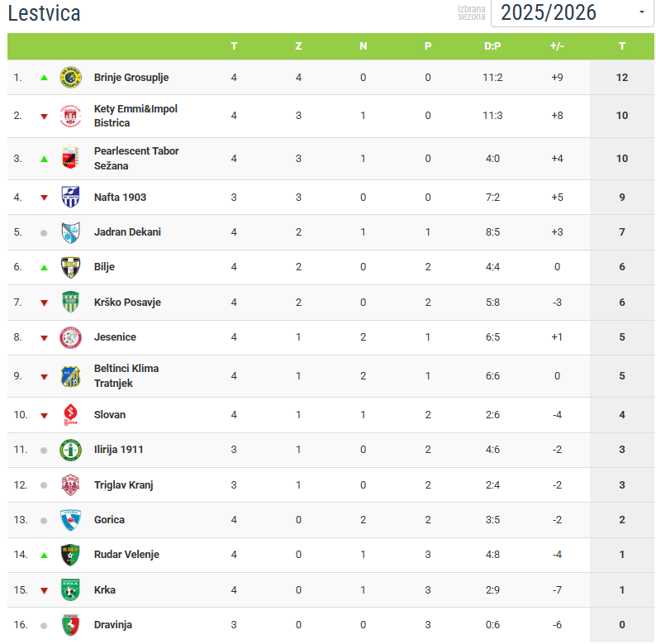Click the Dravinja club crest
Image resolution: width=656 pixels, height=644 pixels.
click(x=71, y=625)
